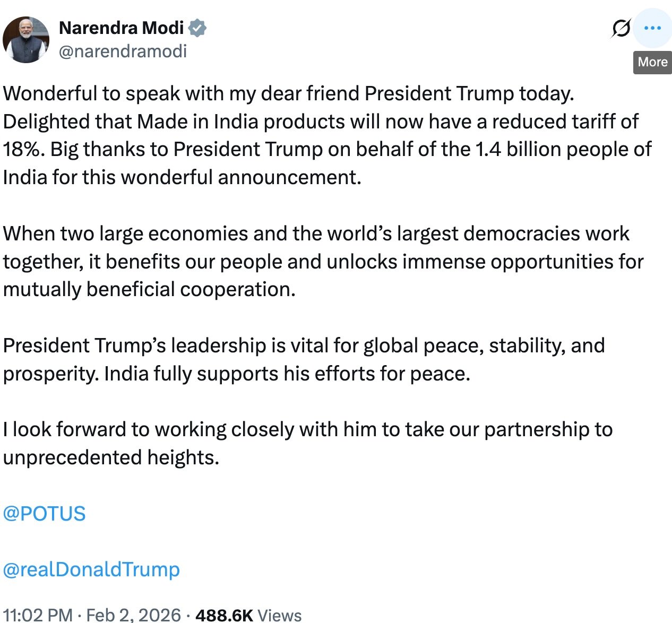The image size is (672, 623).
Task: Open the @POTUS mention
Action: coord(44,513)
